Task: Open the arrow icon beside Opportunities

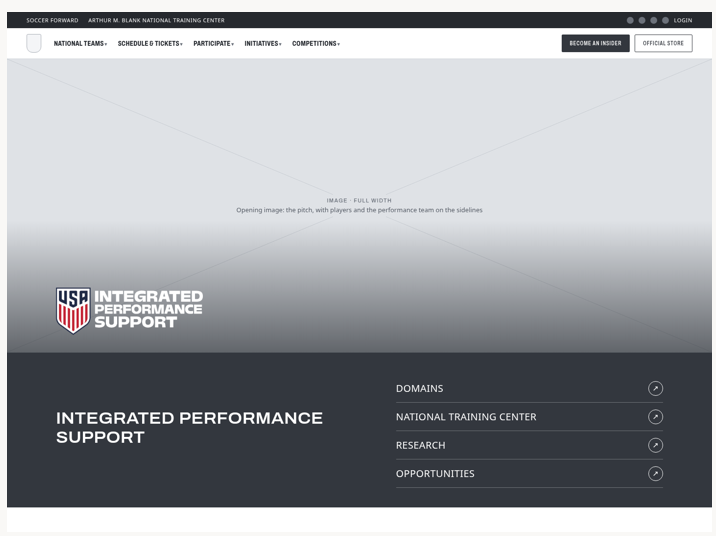Action: point(655,473)
